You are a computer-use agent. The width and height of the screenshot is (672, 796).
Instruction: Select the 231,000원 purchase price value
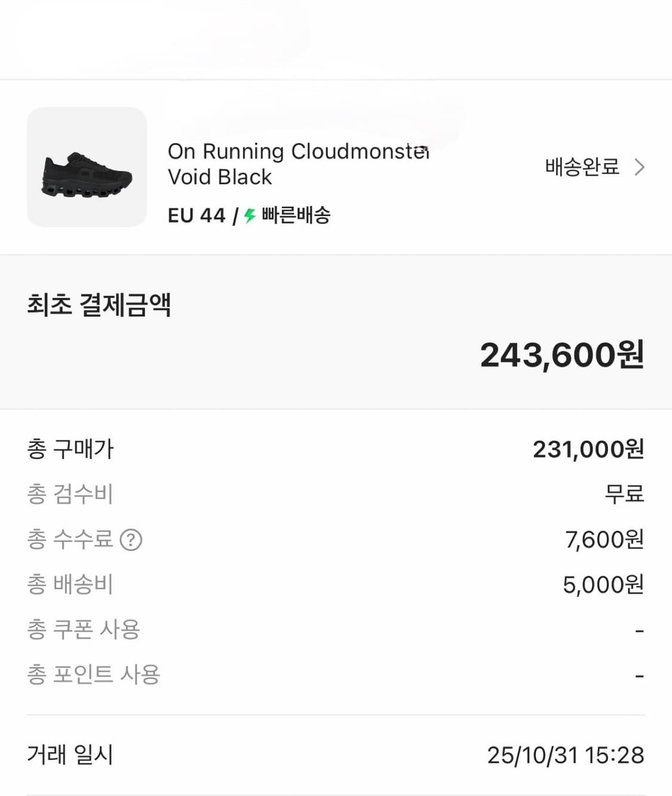[588, 449]
